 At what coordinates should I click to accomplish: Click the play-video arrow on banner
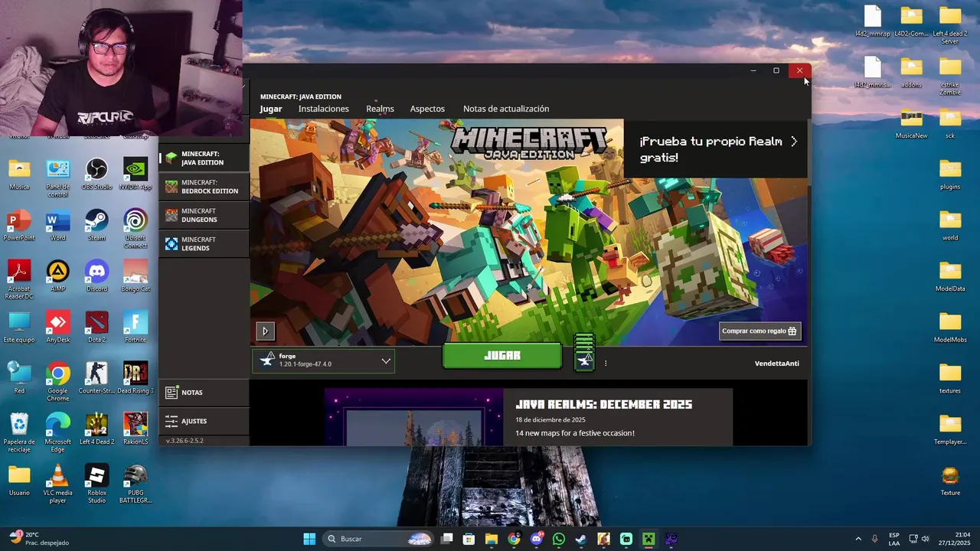point(265,331)
